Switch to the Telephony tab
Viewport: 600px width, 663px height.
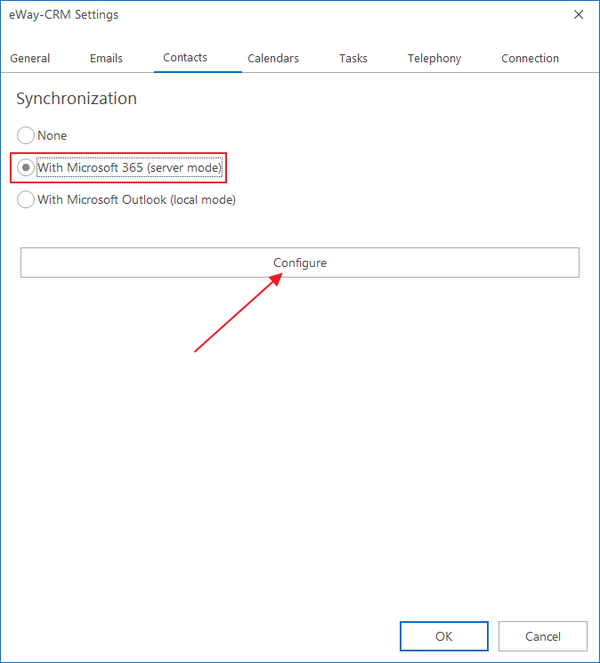[434, 58]
